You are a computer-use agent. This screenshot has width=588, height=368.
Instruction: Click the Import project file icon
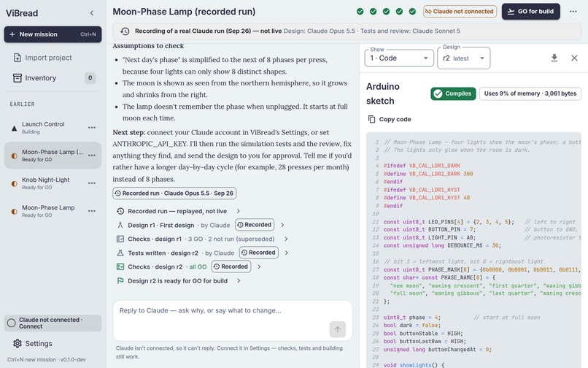tap(18, 58)
